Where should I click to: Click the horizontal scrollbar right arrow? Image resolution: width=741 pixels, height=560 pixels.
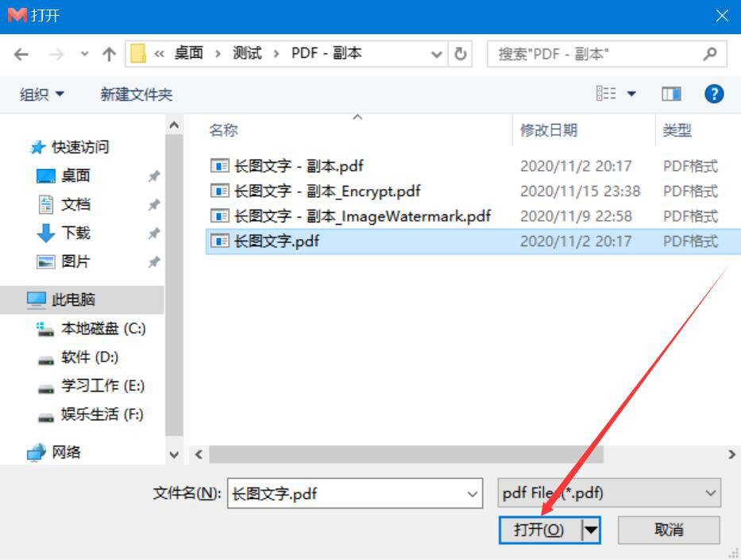tap(731, 454)
